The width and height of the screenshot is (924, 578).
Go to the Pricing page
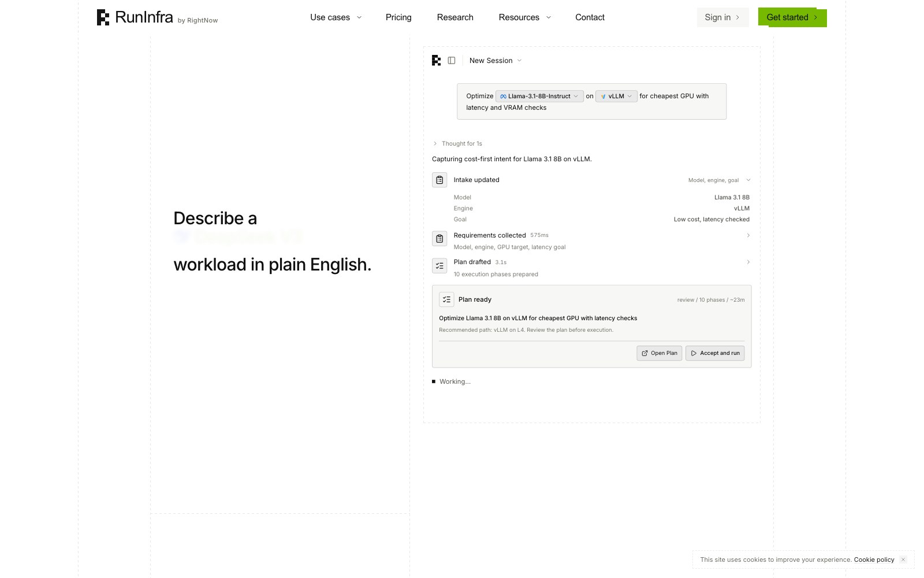398,17
